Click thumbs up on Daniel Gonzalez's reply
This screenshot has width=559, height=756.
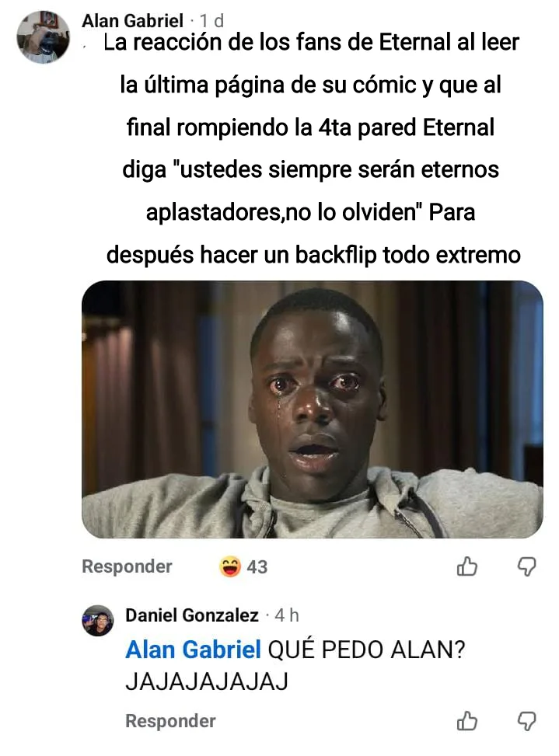point(467,721)
